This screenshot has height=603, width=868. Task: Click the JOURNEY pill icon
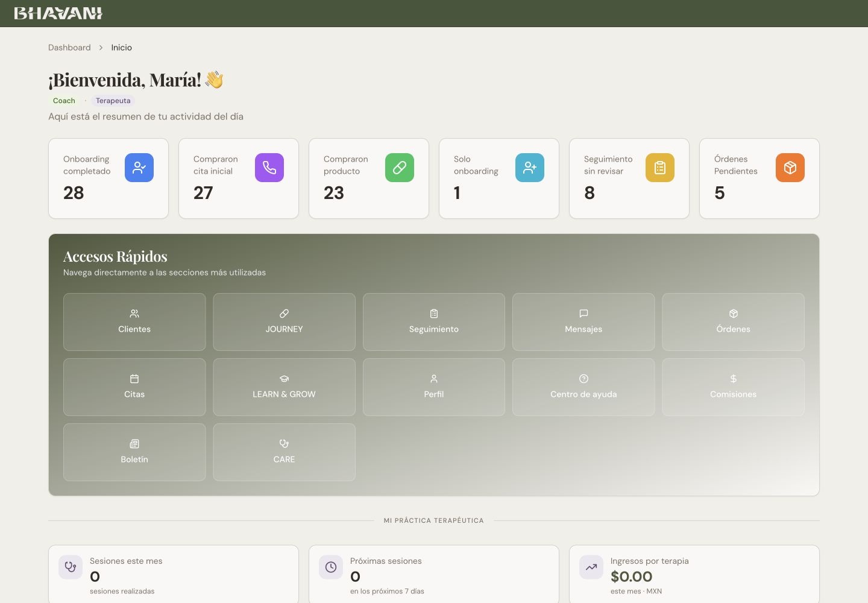pyautogui.click(x=284, y=314)
